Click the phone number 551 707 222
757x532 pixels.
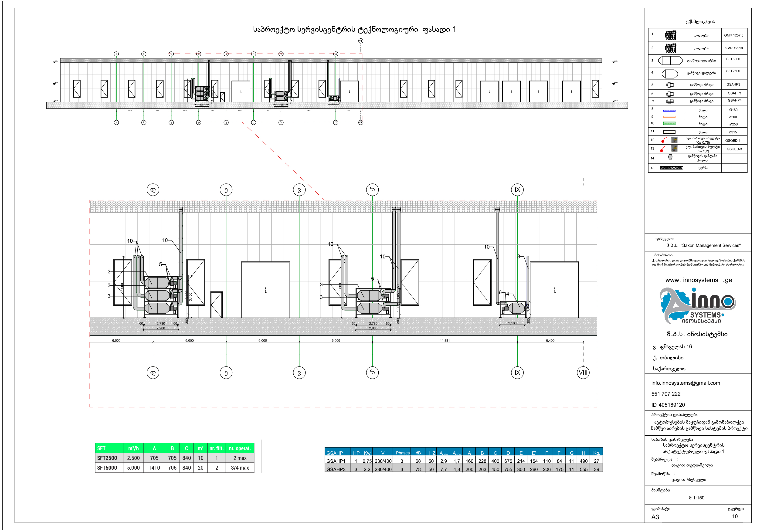pyautogui.click(x=666, y=394)
